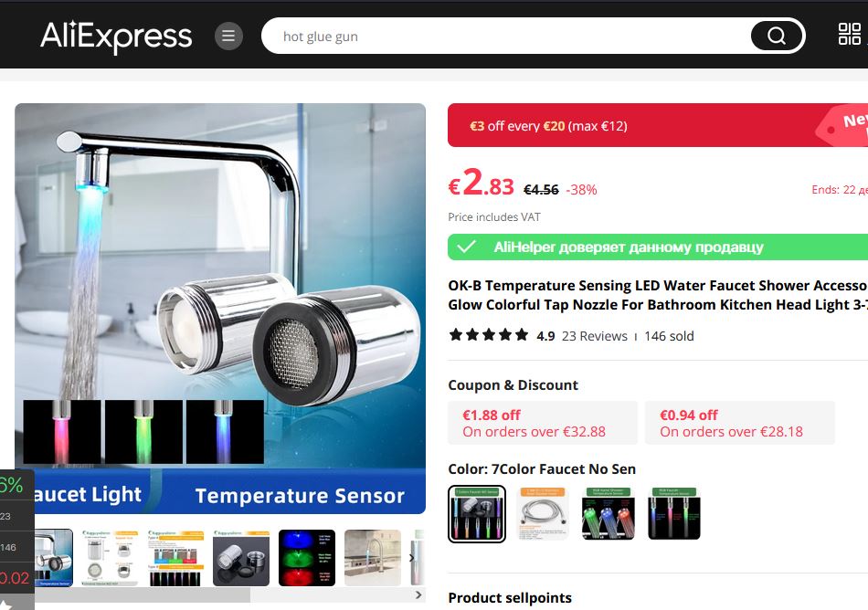Click the AliHelper trusted seller checkmark banner

click(658, 247)
